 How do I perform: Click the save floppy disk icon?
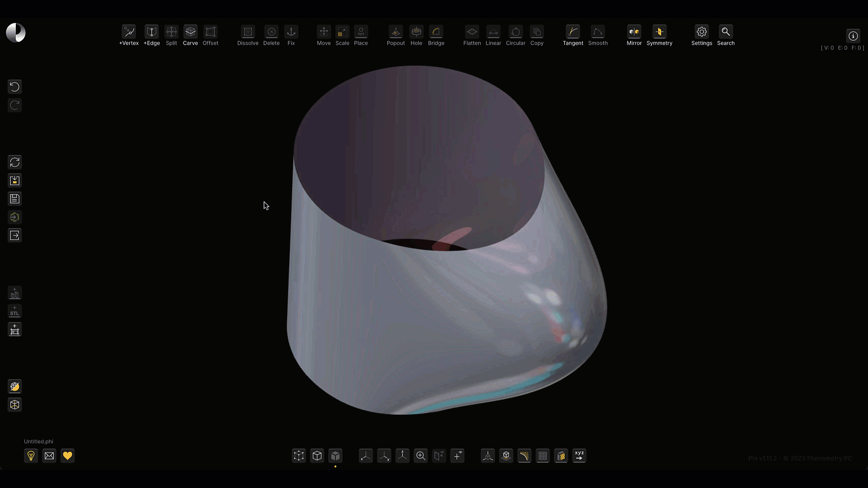(x=14, y=199)
